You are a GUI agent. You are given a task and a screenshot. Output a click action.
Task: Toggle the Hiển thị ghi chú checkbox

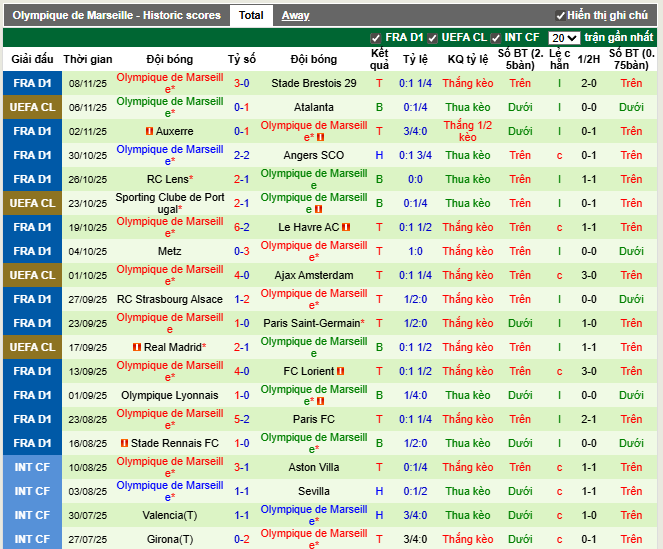[x=560, y=16]
